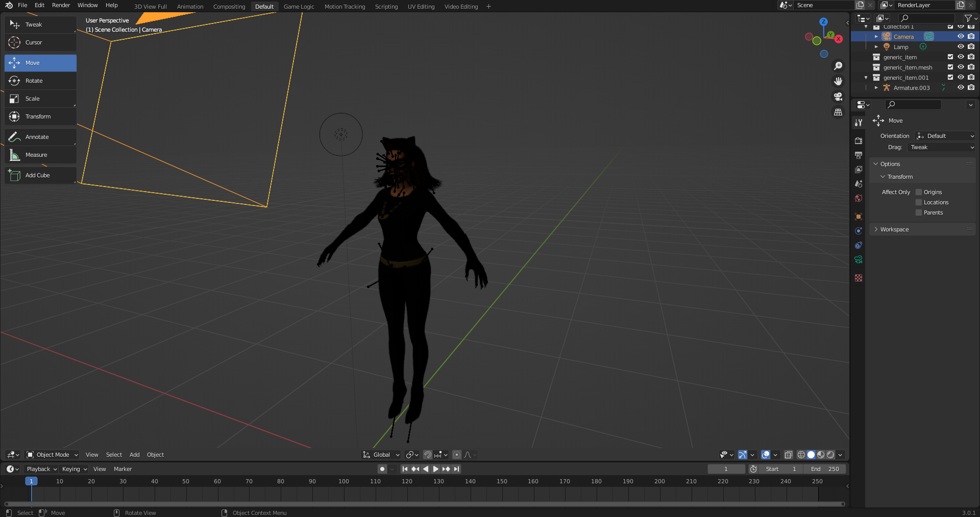Open the Orientation Default dropdown

(945, 136)
